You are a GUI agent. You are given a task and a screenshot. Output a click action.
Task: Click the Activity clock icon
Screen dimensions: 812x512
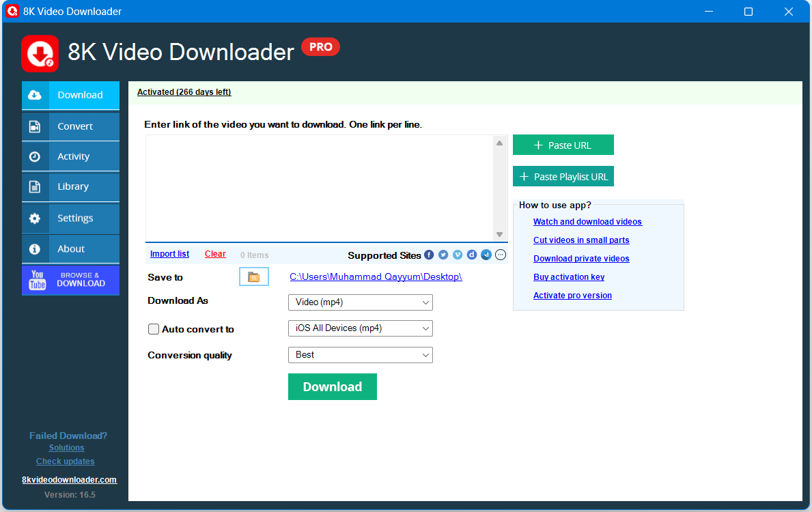(35, 156)
